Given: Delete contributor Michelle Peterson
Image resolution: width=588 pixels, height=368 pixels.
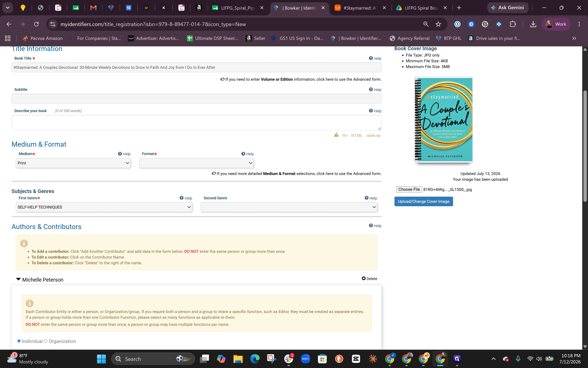Looking at the screenshot, I should pos(369,279).
